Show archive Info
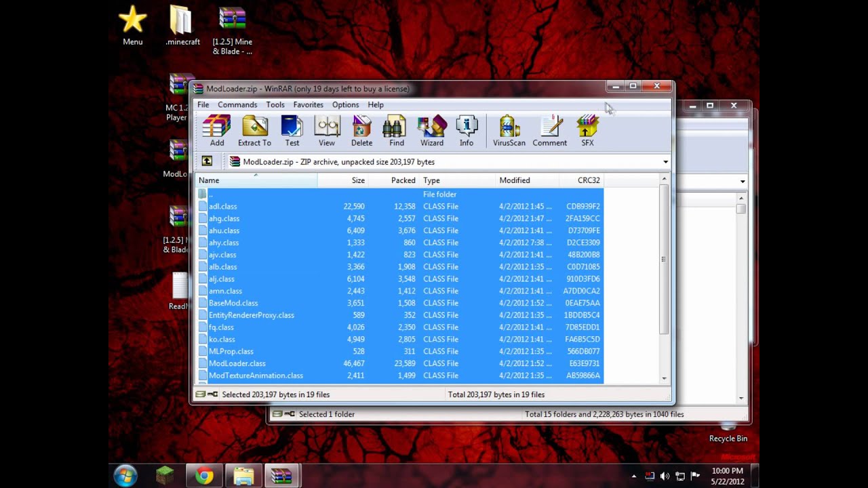The image size is (868, 488). (467, 131)
